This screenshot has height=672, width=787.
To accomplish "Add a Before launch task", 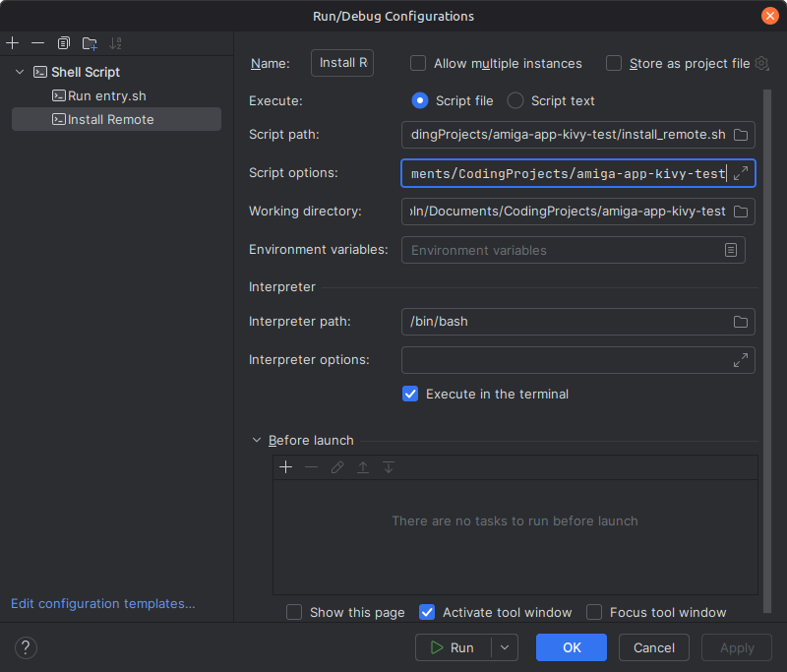I will pyautogui.click(x=286, y=467).
